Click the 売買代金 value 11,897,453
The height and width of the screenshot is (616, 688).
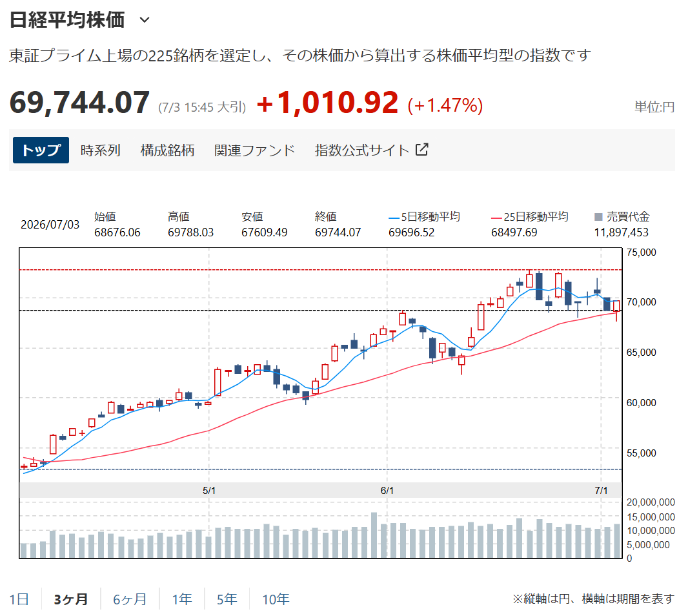coord(622,232)
